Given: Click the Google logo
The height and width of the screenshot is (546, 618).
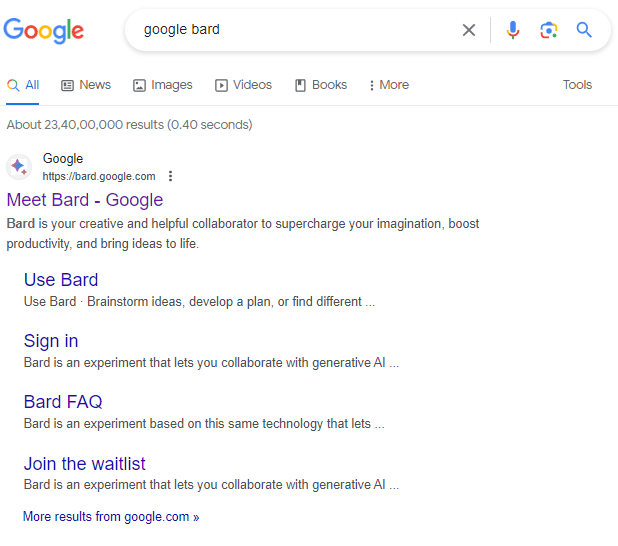Looking at the screenshot, I should pyautogui.click(x=44, y=30).
